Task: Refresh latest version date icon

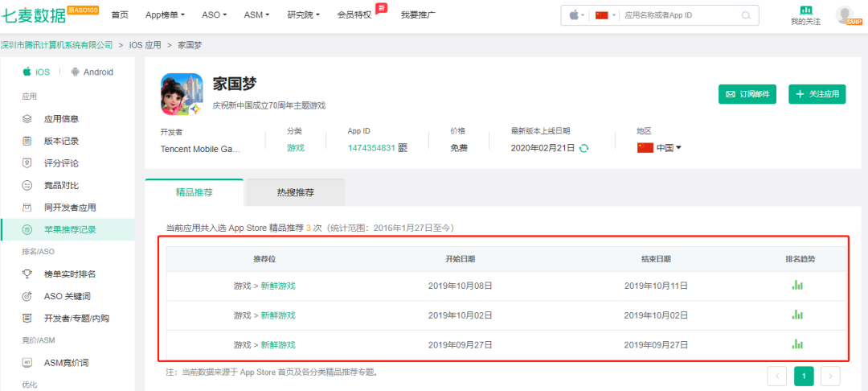Action: 583,148
